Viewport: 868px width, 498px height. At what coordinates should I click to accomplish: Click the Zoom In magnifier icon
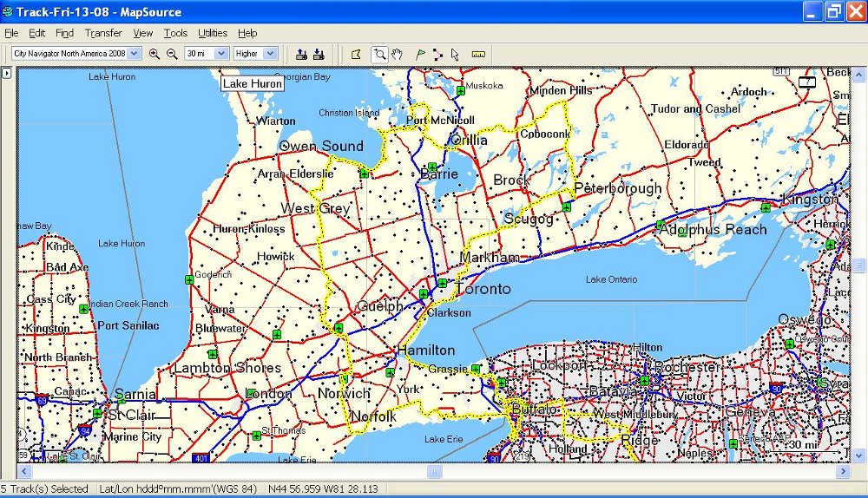point(155,54)
